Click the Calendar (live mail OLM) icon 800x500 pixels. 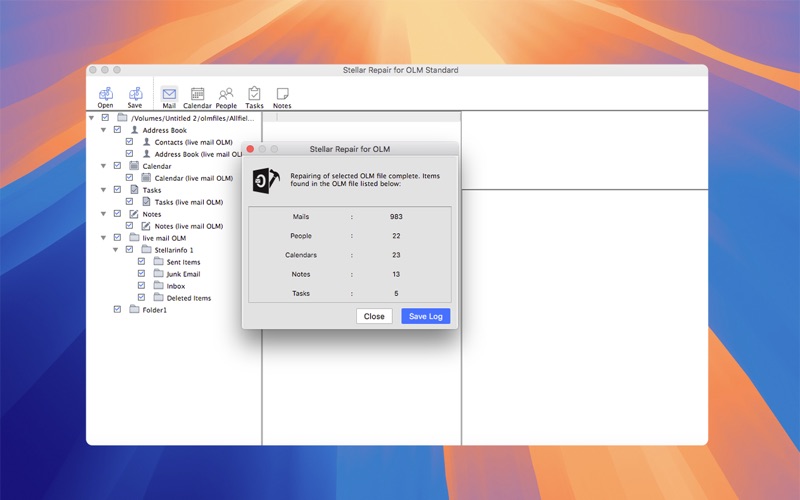(146, 178)
